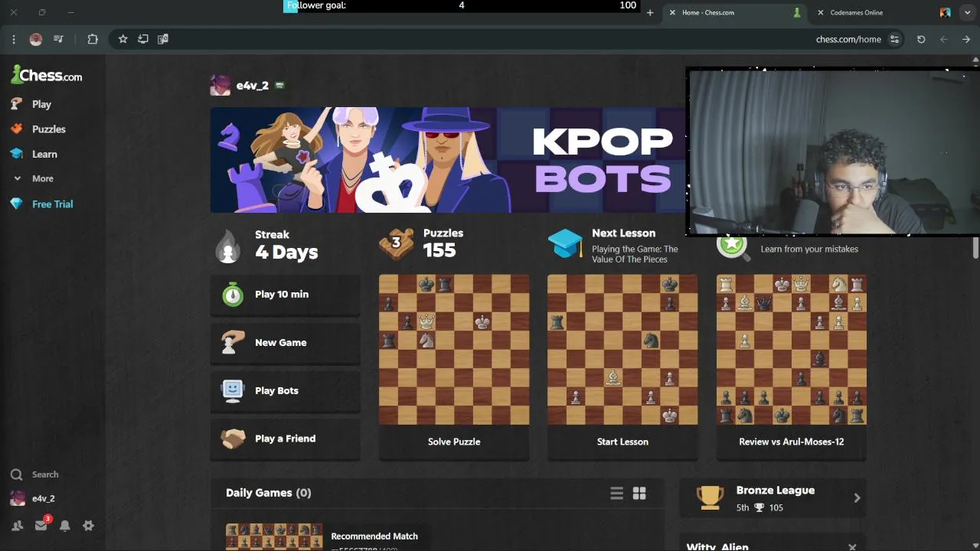Expand the Bronze League chevron

(857, 498)
